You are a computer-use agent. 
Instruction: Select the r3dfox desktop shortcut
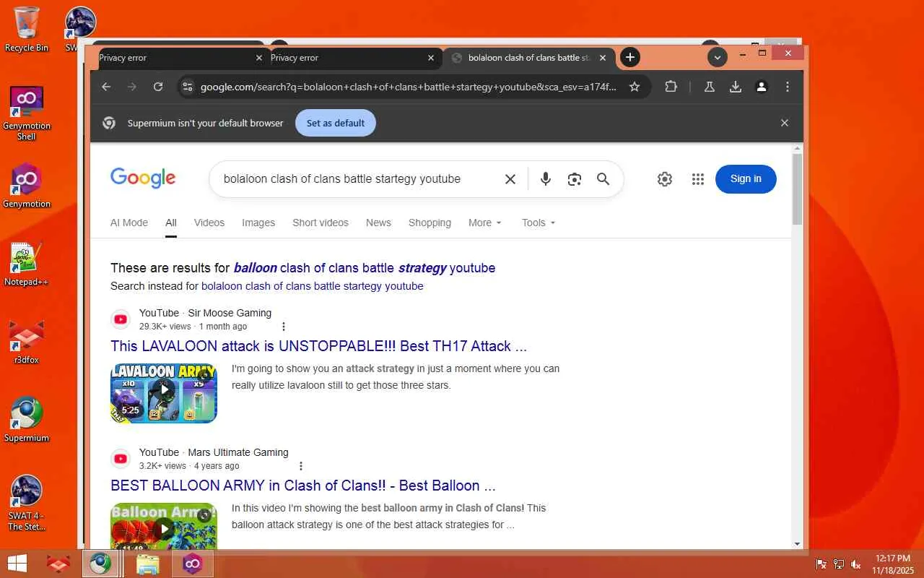27,342
